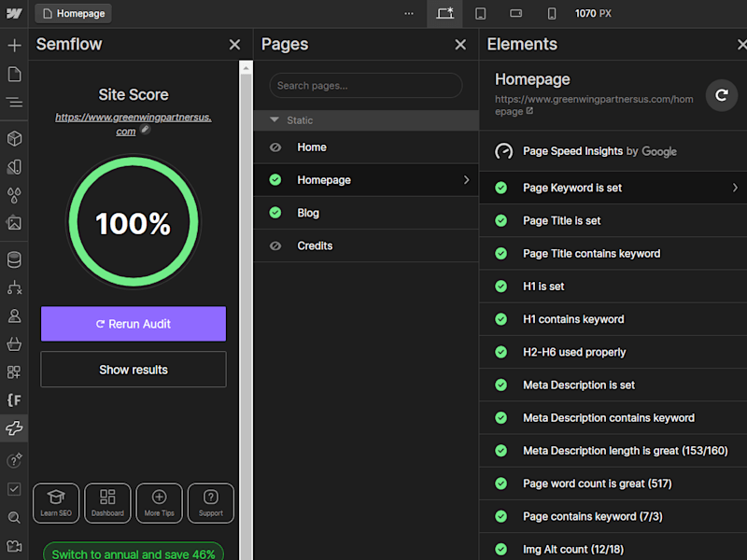
Task: Open the CMS database icon
Action: pos(14,259)
